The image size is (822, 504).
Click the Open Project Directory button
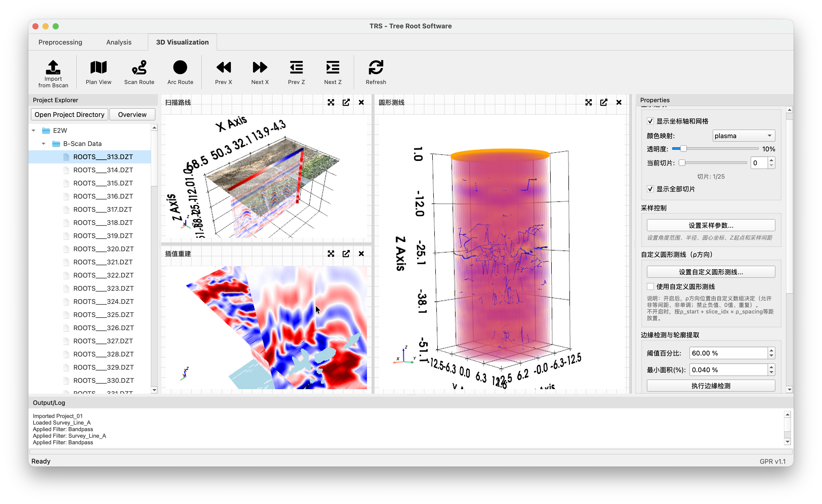click(x=69, y=114)
